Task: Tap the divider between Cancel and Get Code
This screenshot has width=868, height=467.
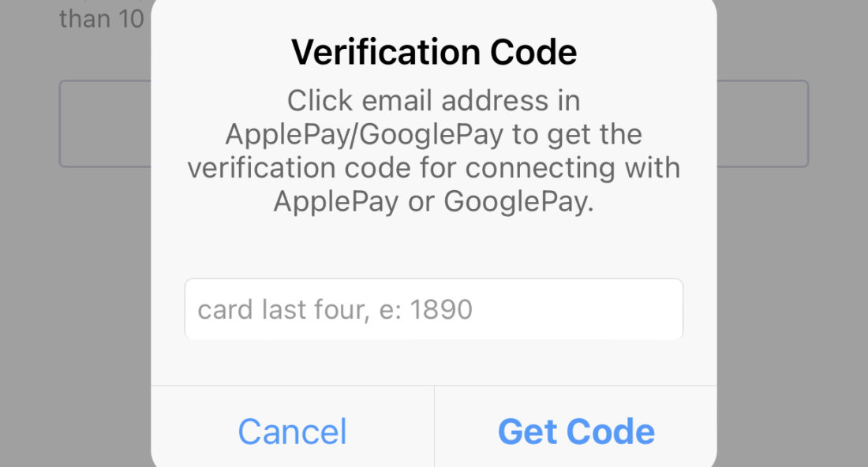Action: tap(435, 427)
